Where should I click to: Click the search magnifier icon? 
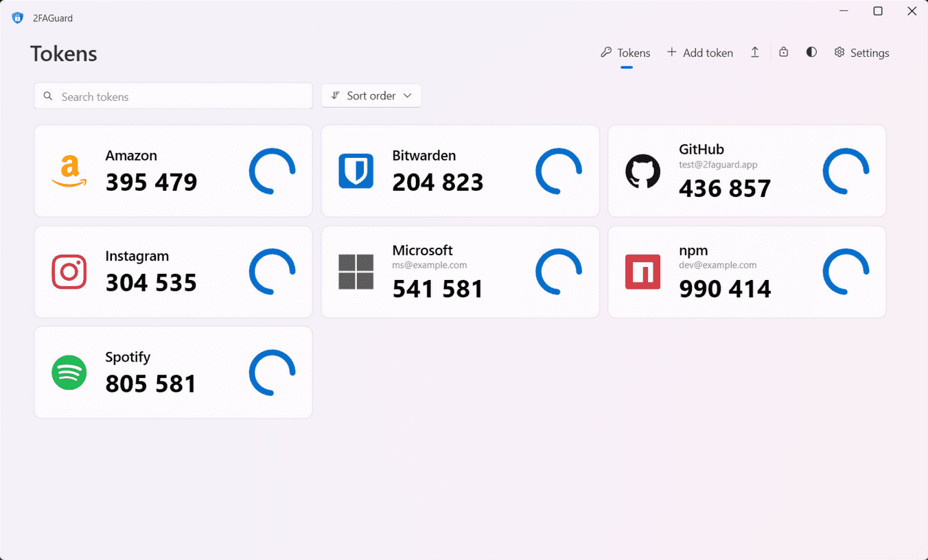tap(48, 96)
